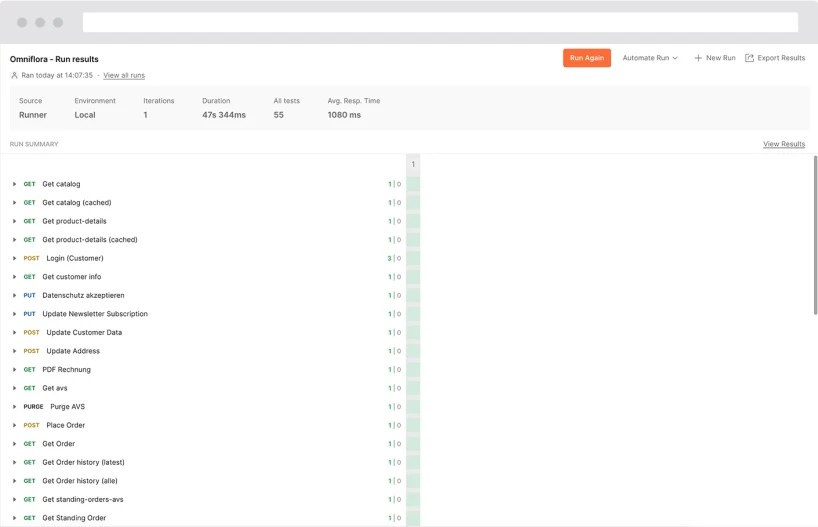Select the Update Newsletter Subscription request

pyautogui.click(x=94, y=314)
